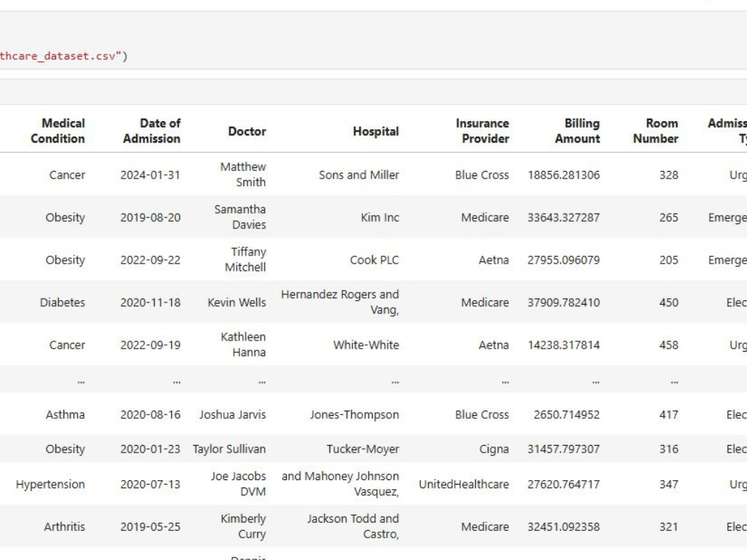Click hospital Kim Inc
The height and width of the screenshot is (560, 747).
[x=379, y=217]
